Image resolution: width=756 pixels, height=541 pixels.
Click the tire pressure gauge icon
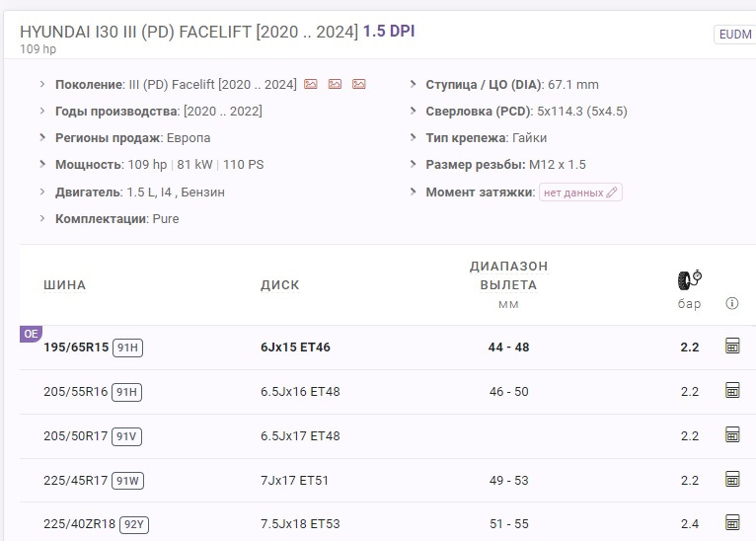point(690,279)
